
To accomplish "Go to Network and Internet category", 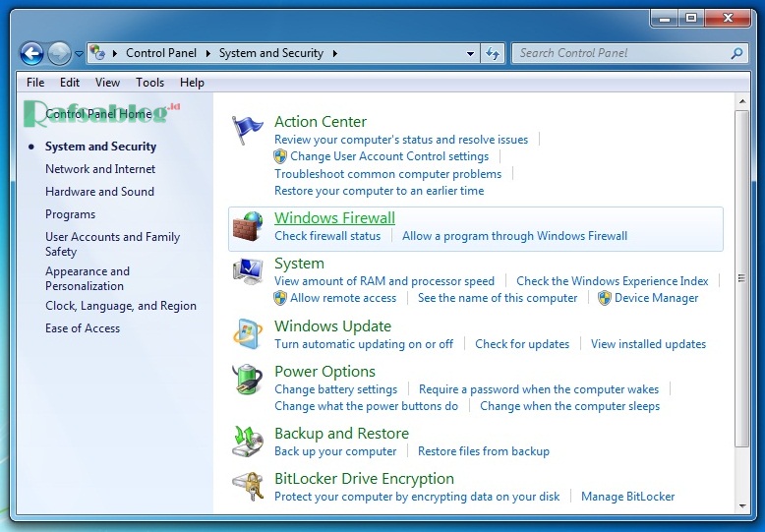I will [x=100, y=169].
